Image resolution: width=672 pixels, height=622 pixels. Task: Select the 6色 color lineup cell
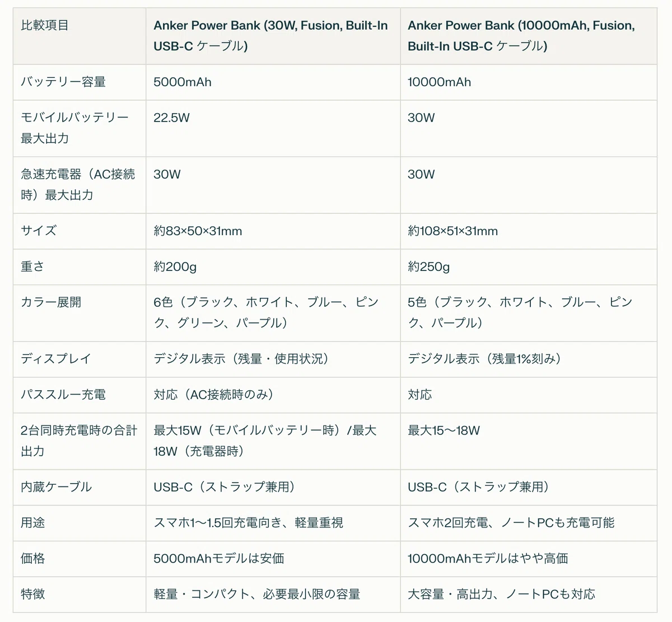(x=273, y=313)
